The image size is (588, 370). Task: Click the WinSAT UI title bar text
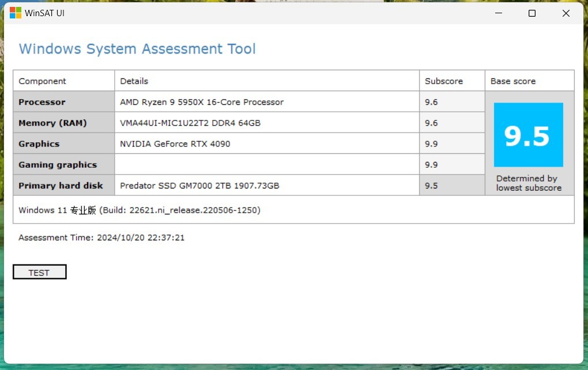(44, 13)
